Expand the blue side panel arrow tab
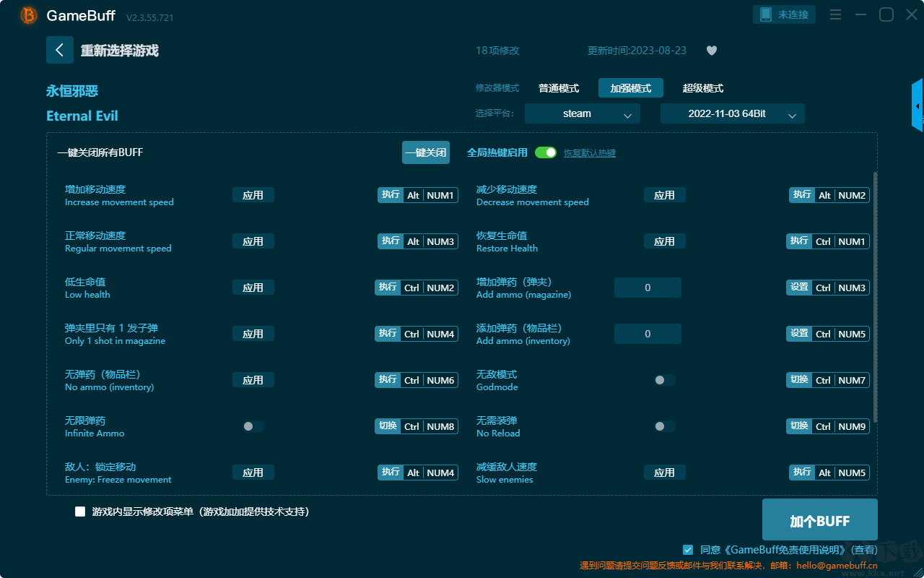This screenshot has height=578, width=924. point(918,105)
